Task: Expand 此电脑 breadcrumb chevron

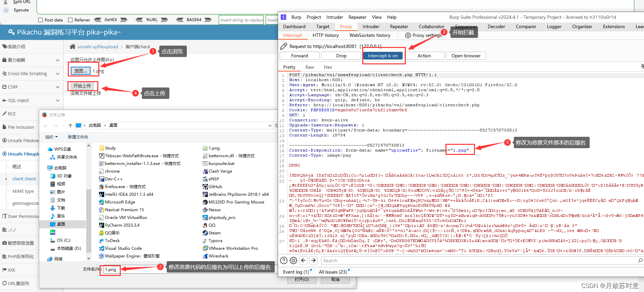Action: [x=105, y=125]
